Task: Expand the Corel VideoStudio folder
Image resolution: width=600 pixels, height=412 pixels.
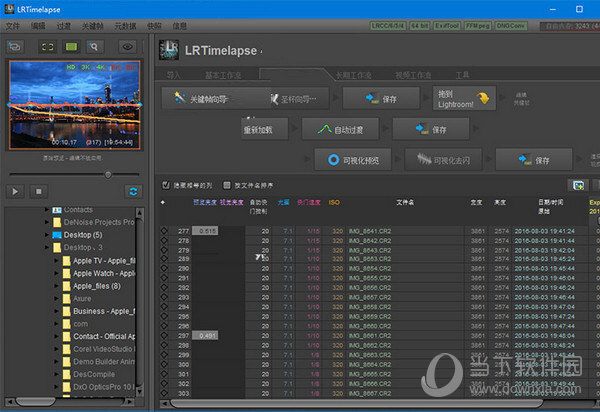Action: pyautogui.click(x=56, y=349)
